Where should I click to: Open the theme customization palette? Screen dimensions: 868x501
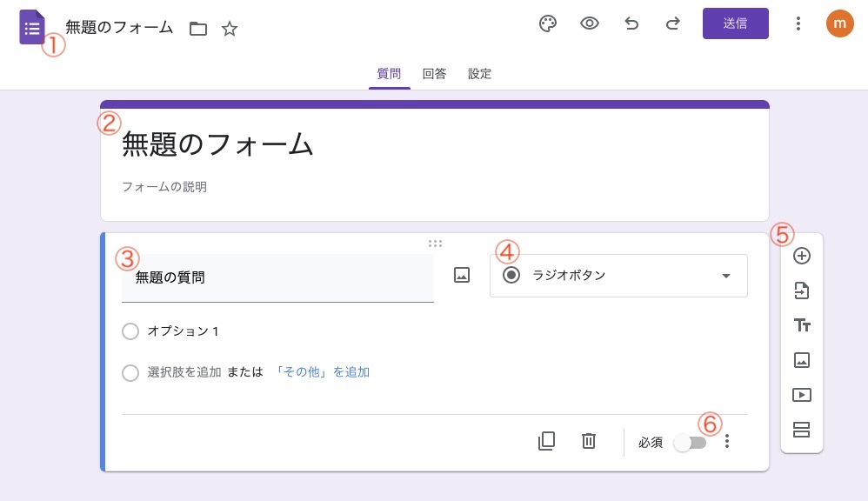547,23
